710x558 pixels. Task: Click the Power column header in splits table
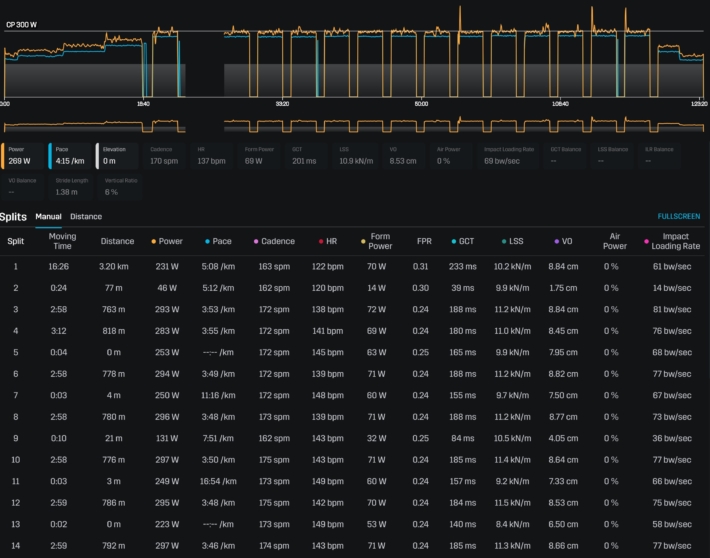[x=167, y=241]
